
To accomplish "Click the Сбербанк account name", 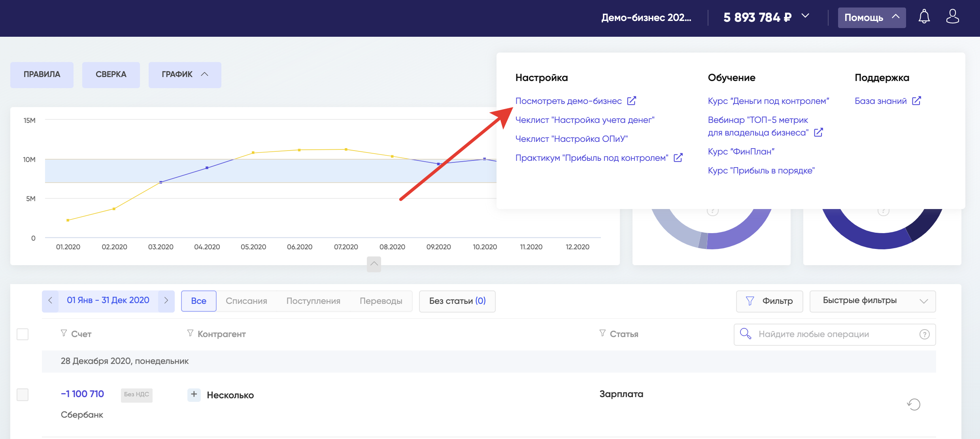I will 82,415.
